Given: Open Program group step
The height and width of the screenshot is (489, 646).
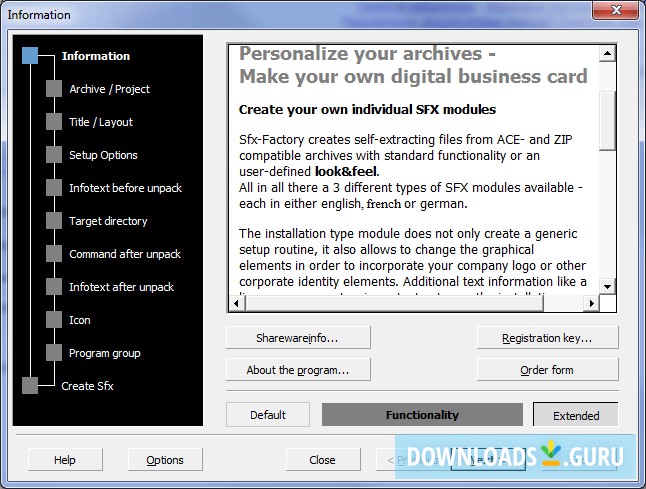Looking at the screenshot, I should click(105, 353).
